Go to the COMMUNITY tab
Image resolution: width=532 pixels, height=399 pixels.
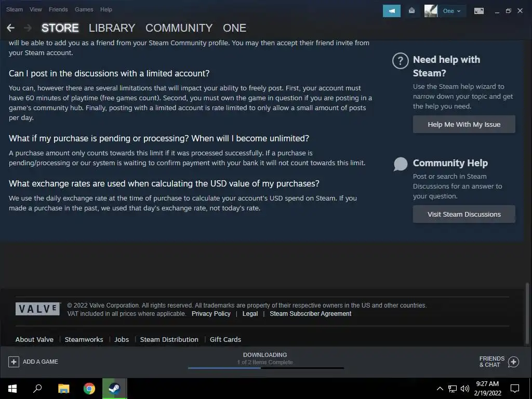pyautogui.click(x=179, y=28)
